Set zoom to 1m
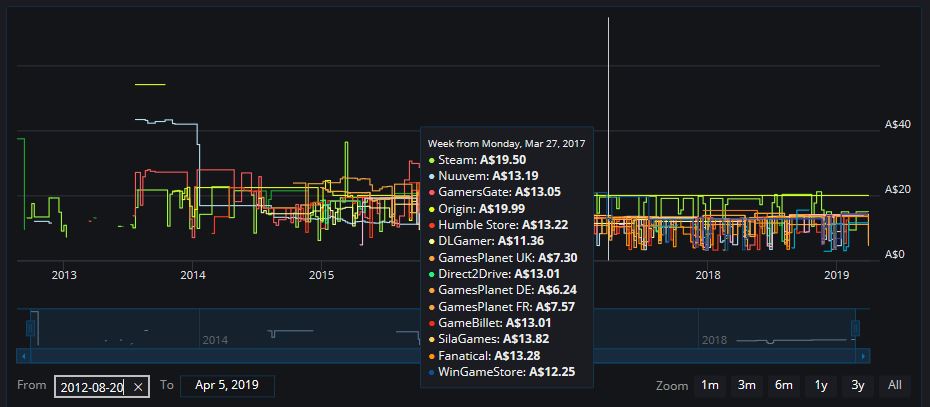930x407 pixels. click(710, 385)
